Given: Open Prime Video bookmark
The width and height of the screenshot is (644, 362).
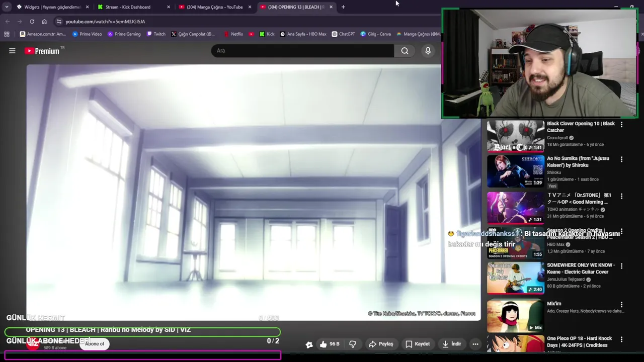Looking at the screenshot, I should (87, 34).
